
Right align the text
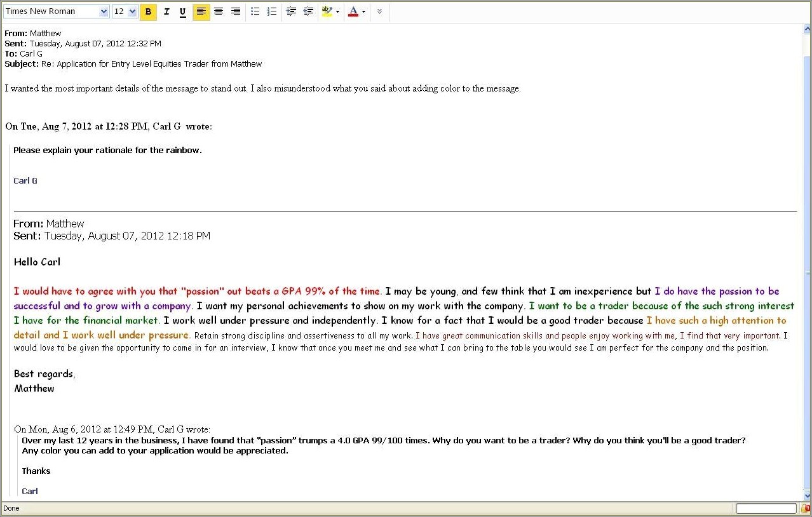coord(234,11)
